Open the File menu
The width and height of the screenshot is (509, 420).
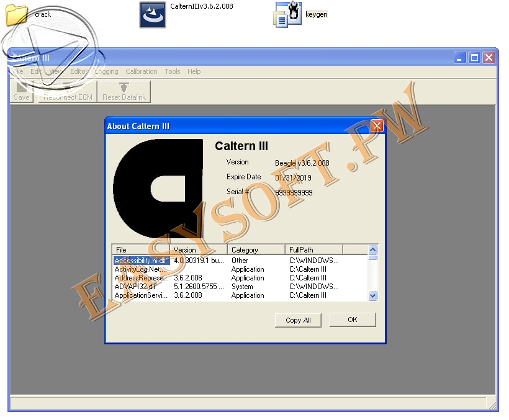tap(18, 71)
